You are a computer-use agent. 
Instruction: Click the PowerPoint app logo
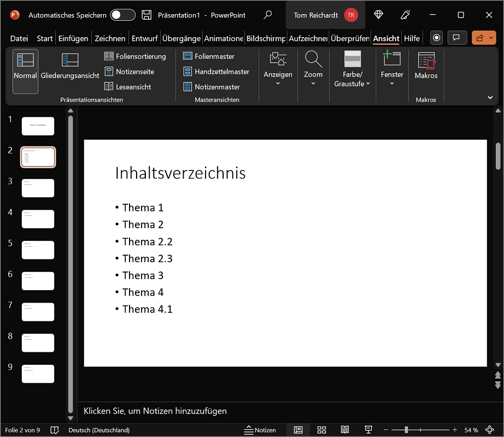(x=14, y=15)
